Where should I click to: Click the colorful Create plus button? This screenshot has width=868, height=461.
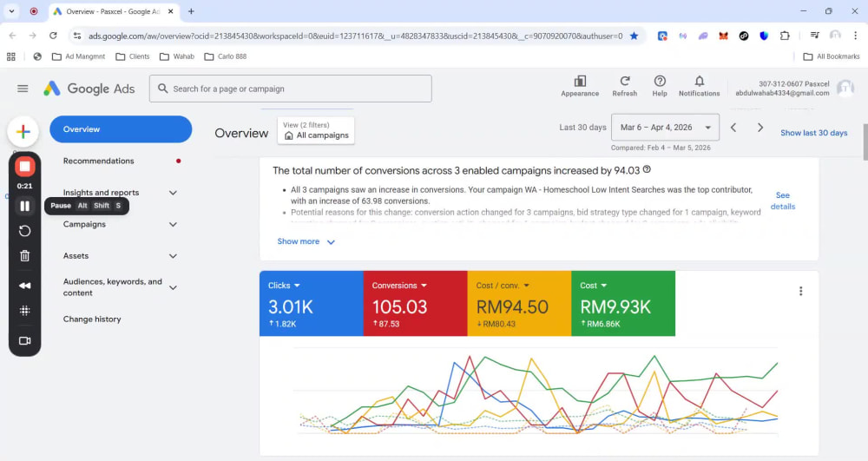coord(23,132)
